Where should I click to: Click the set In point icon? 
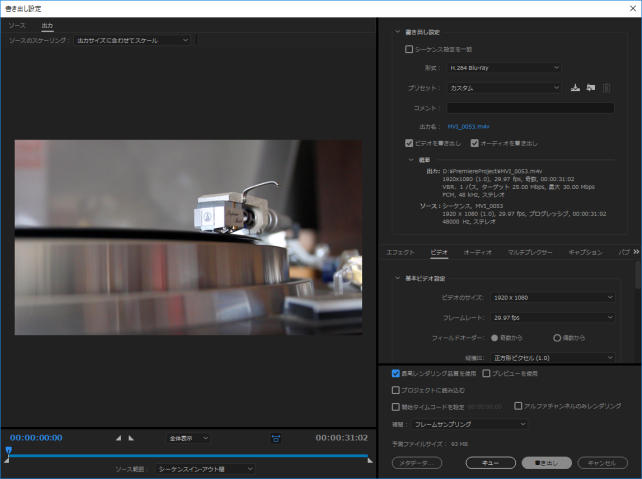119,438
